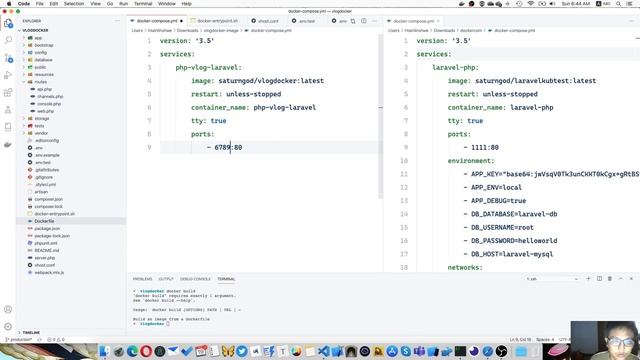Open Explorer more actions ellipsis
Image resolution: width=640 pixels, height=360 pixels.
click(118, 21)
